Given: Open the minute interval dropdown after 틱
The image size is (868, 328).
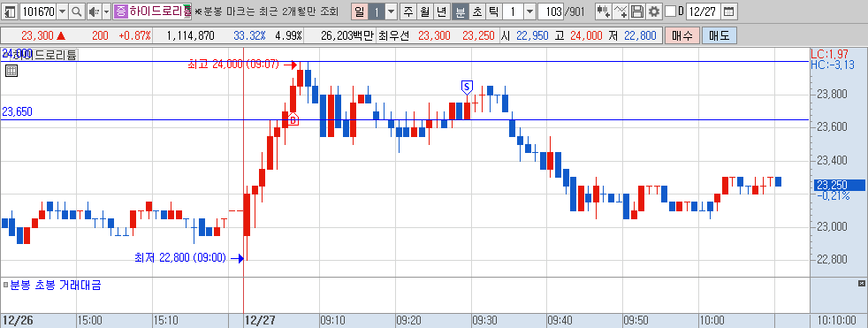Looking at the screenshot, I should pyautogui.click(x=529, y=11).
